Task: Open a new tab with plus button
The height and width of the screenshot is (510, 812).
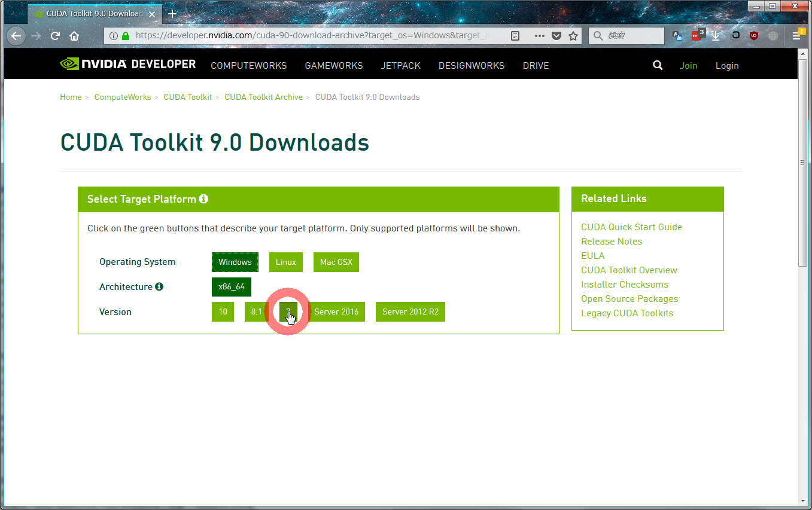Action: coord(172,13)
